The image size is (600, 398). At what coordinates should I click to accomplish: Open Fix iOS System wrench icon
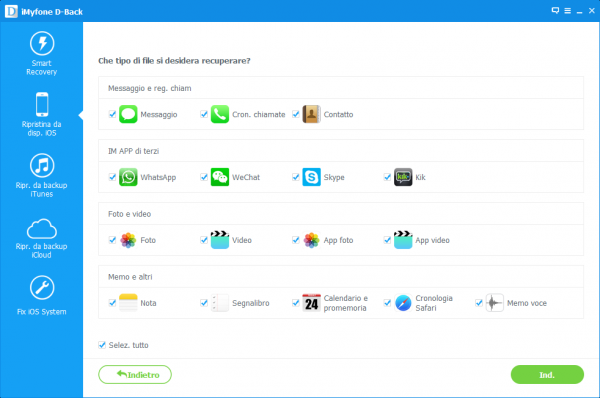pos(42,287)
